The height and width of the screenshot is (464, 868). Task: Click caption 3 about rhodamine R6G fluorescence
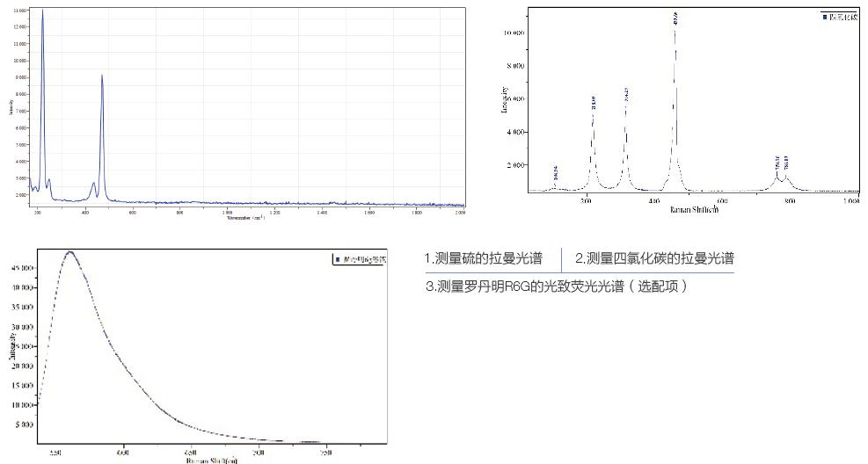[x=554, y=286]
